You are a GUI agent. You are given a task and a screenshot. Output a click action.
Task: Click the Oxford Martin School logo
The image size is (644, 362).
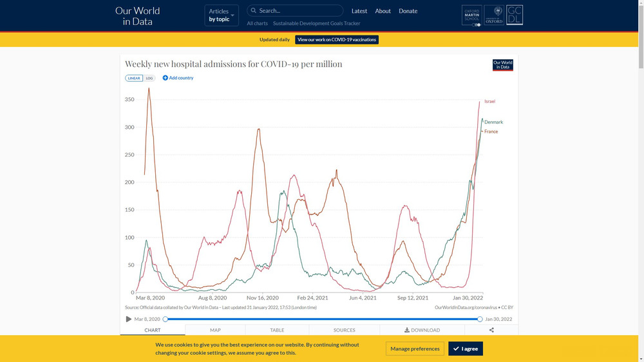pyautogui.click(x=471, y=15)
